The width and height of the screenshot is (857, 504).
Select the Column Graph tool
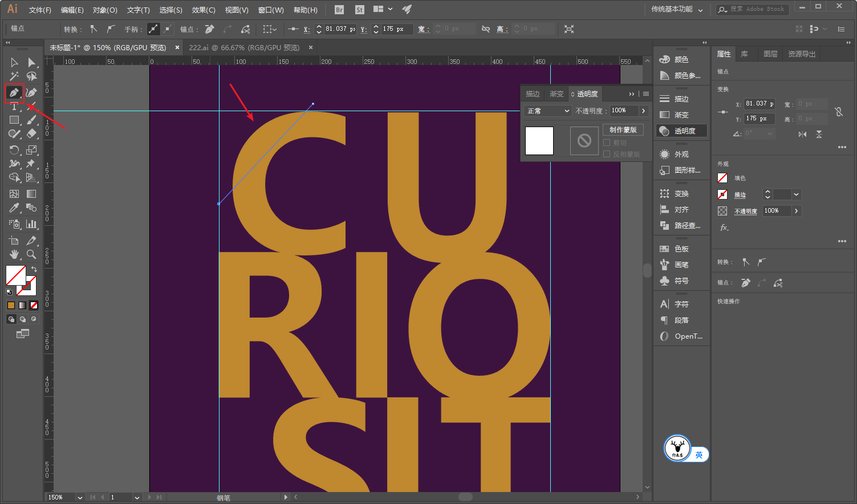31,224
